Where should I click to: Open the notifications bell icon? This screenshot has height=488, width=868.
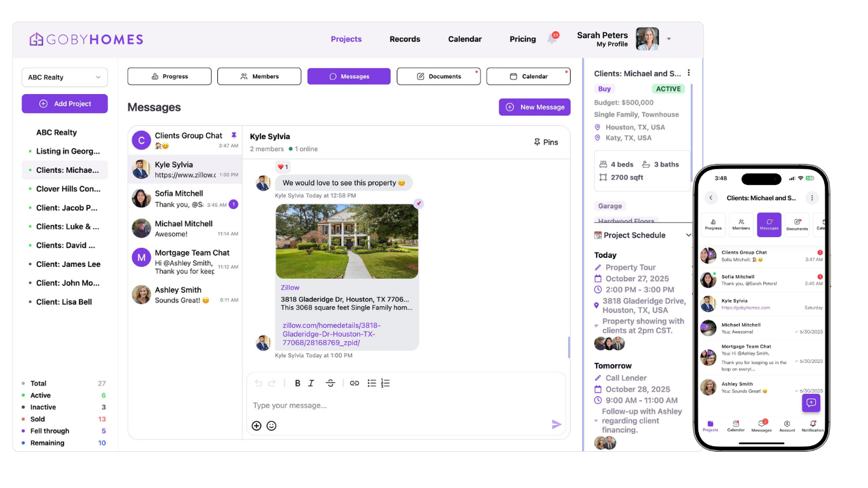552,39
